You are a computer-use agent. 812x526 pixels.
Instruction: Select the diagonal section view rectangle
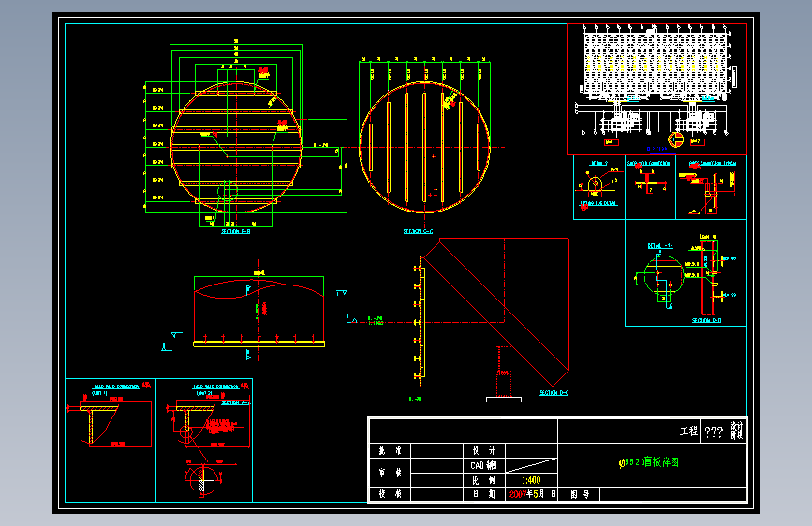coord(494,313)
